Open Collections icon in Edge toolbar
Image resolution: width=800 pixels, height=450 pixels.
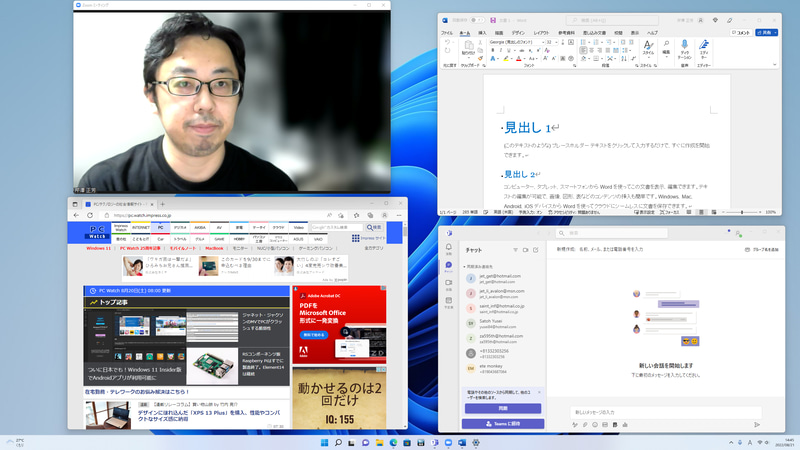pos(370,215)
